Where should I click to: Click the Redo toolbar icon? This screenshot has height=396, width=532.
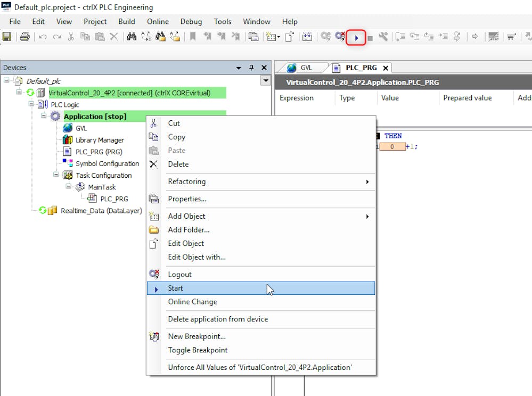pyautogui.click(x=57, y=37)
